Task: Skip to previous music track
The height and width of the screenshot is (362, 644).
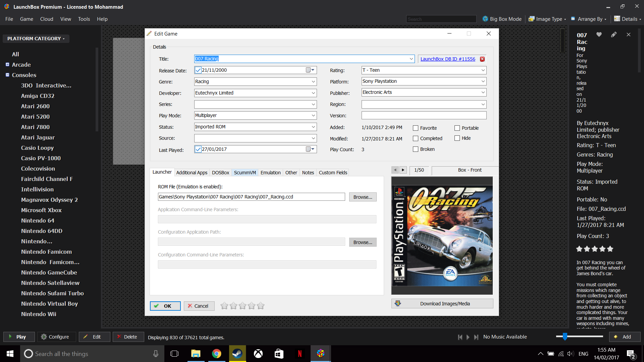Action: [x=460, y=337]
